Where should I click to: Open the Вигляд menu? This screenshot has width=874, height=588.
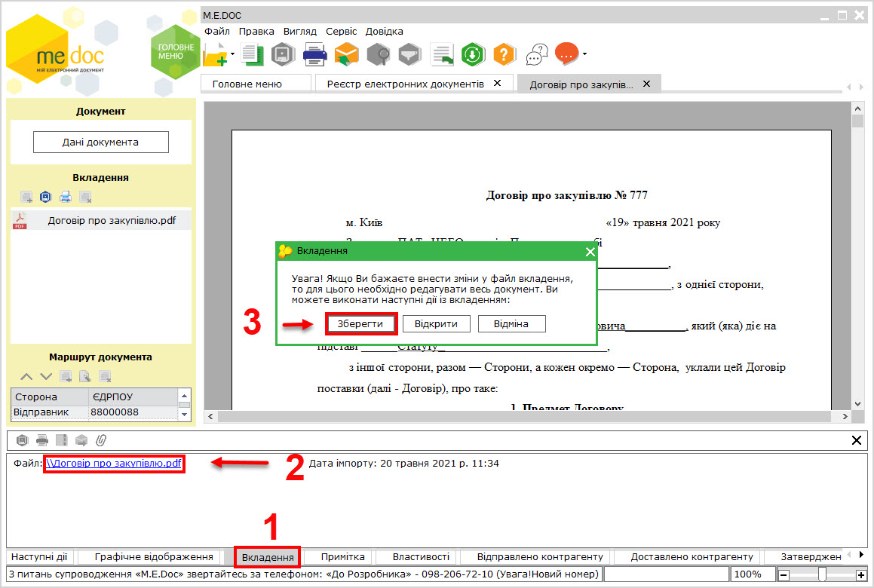[300, 31]
